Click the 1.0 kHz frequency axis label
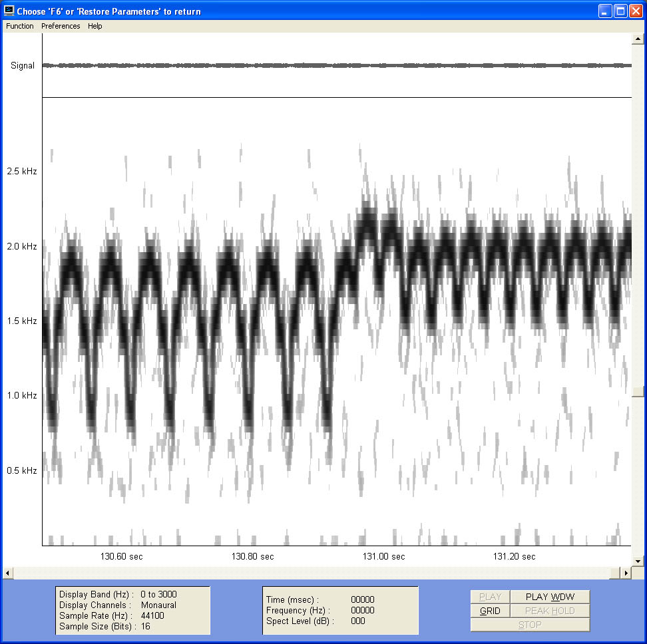This screenshot has height=644, width=647. point(22,395)
